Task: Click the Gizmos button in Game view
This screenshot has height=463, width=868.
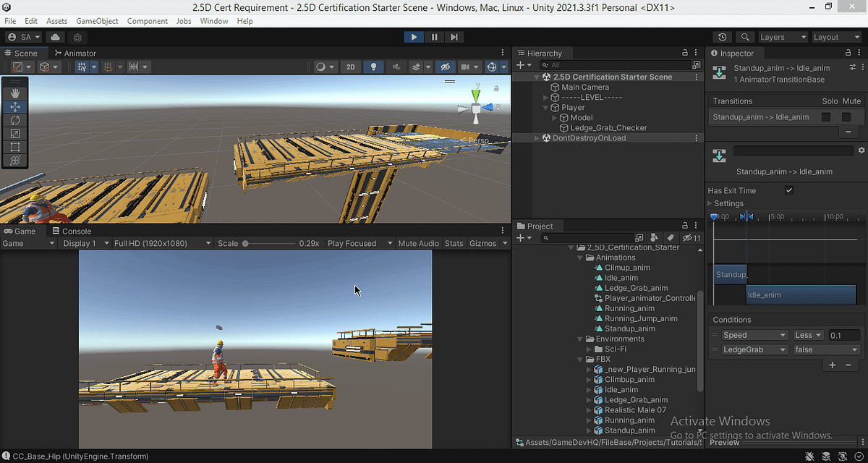Action: [482, 243]
